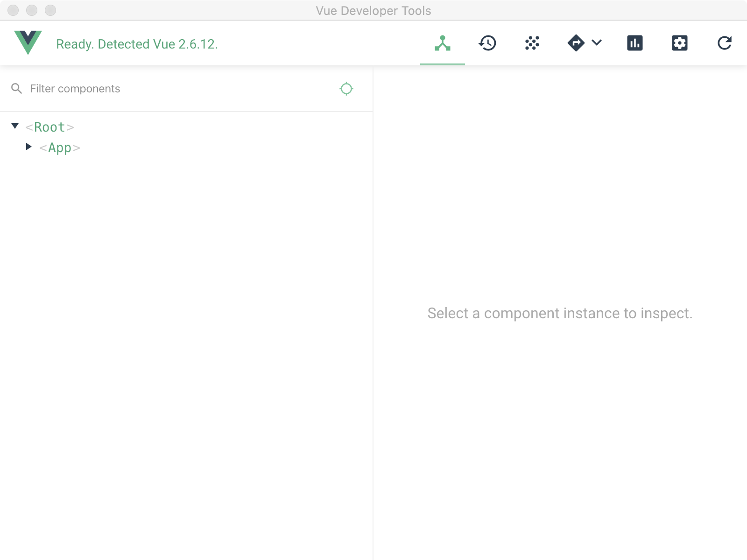747x560 pixels.
Task: Open the Components tab
Action: coord(443,43)
